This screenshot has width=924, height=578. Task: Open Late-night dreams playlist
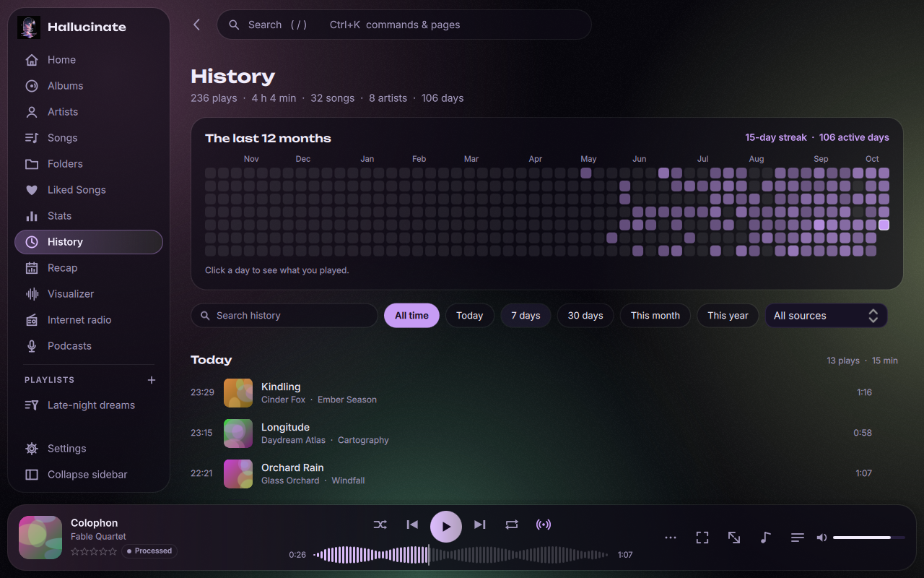point(89,405)
